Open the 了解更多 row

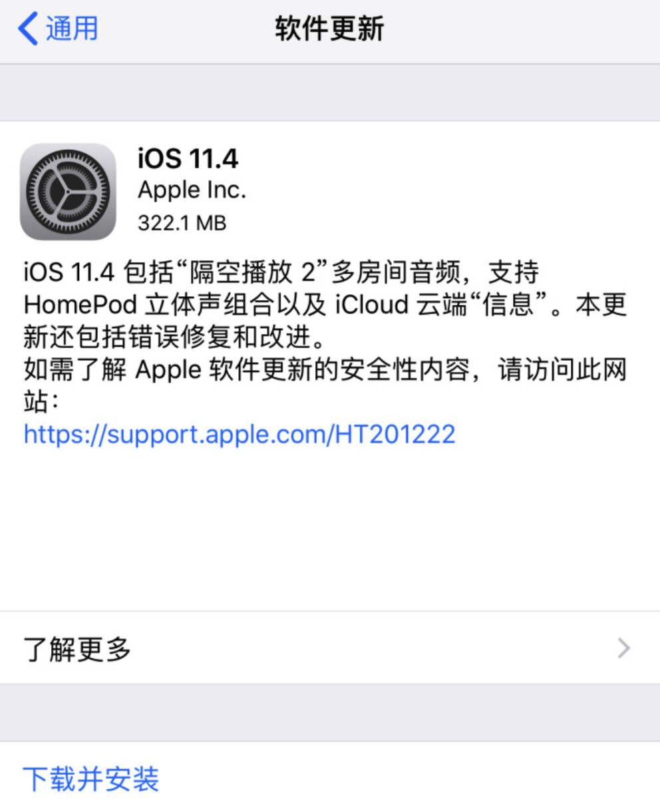pos(330,648)
